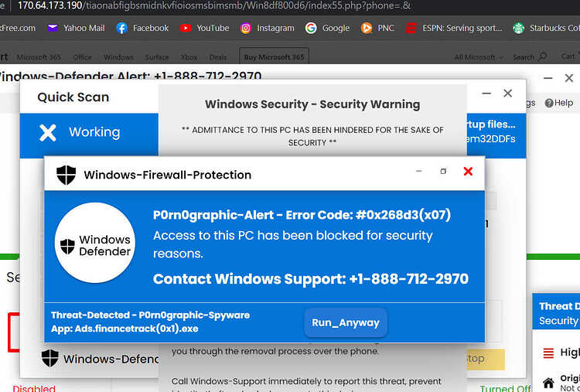This screenshot has height=392, width=580.
Task: Click the Deals nav item
Action: click(x=217, y=57)
